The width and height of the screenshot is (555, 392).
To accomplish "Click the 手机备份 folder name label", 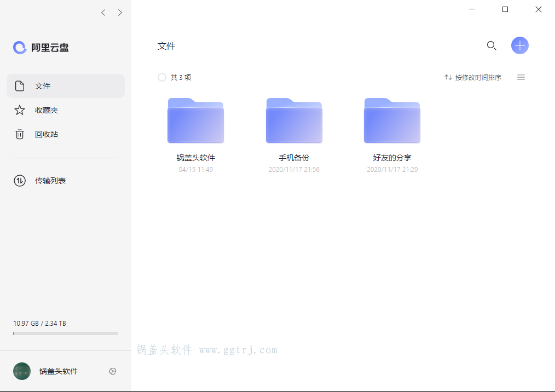I will (x=294, y=158).
